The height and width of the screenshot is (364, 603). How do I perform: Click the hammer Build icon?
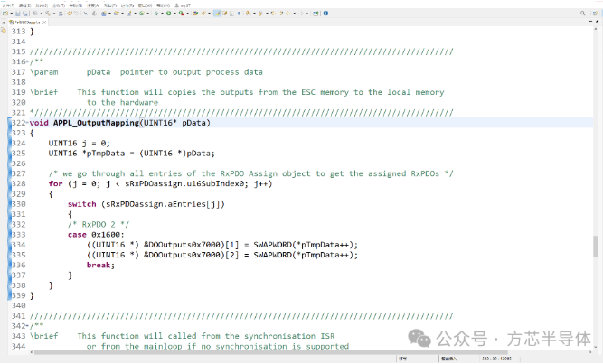[x=48, y=13]
